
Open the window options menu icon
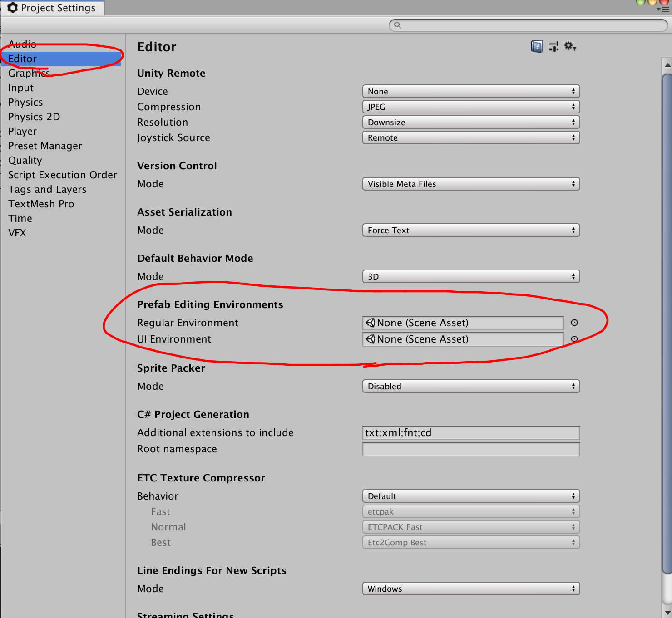664,9
